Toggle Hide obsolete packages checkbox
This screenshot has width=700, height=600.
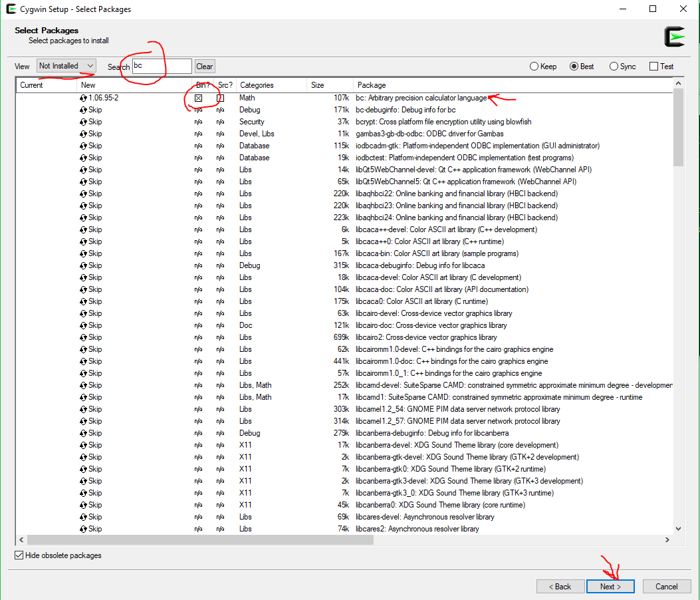(19, 555)
